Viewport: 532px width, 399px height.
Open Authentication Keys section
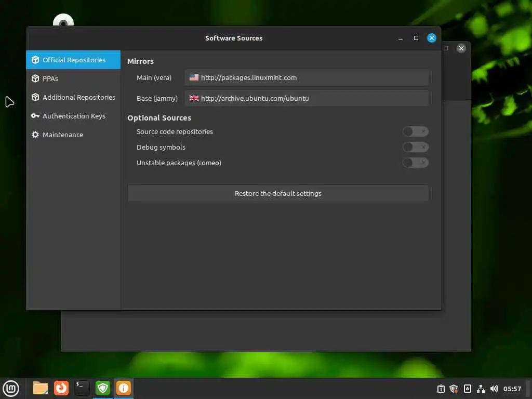73,116
